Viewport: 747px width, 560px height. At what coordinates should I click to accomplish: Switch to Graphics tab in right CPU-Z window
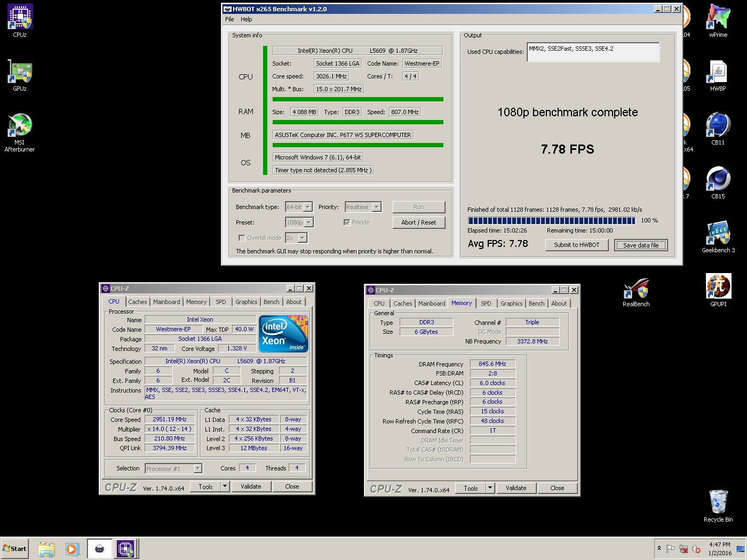point(511,303)
